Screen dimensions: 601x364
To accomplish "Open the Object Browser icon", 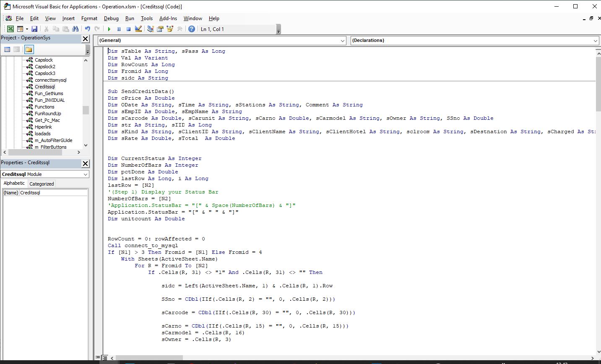I will [170, 29].
